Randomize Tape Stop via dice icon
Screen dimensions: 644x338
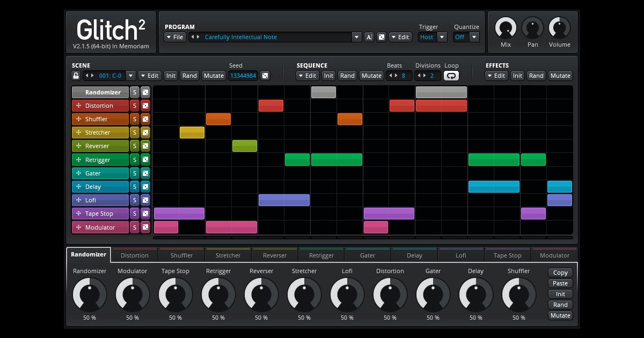click(x=145, y=214)
